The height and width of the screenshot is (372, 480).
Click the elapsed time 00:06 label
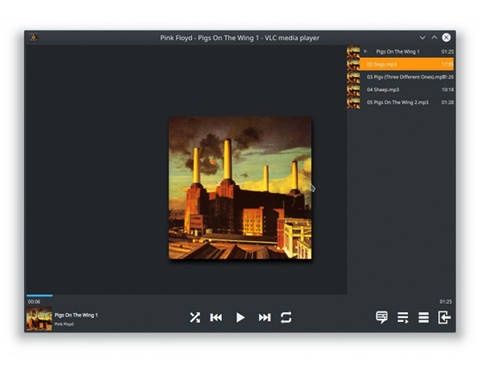(x=34, y=302)
